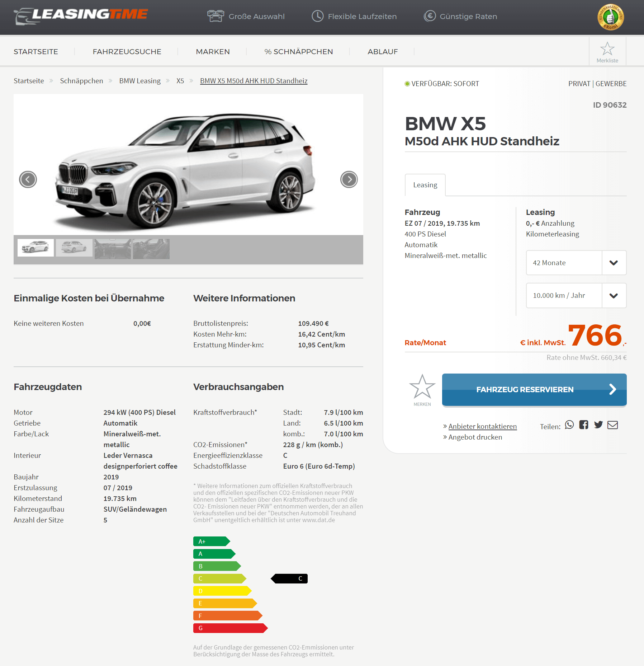Go to Startseite menu item
Viewport: 644px width, 666px height.
tap(36, 52)
